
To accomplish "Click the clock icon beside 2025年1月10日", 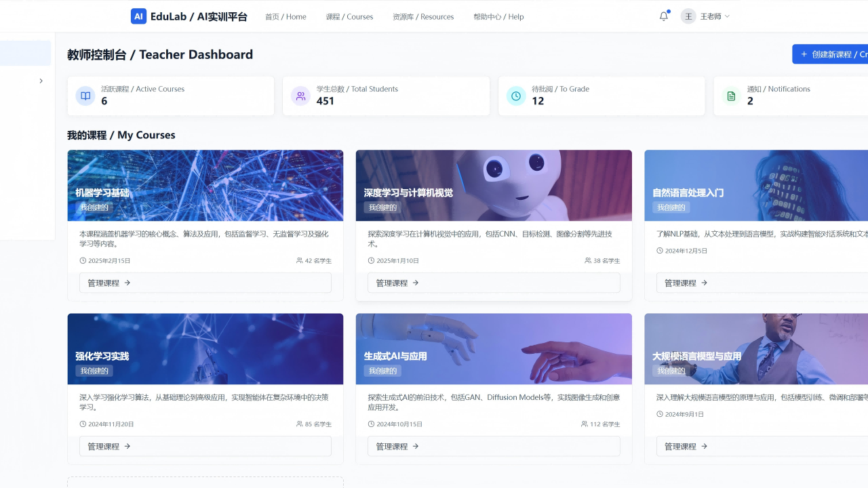I will [371, 260].
